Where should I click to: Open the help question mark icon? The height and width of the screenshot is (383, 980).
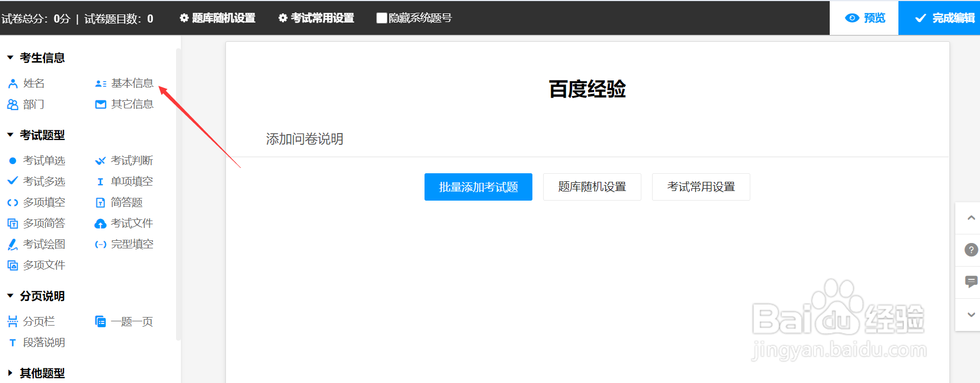tap(971, 250)
